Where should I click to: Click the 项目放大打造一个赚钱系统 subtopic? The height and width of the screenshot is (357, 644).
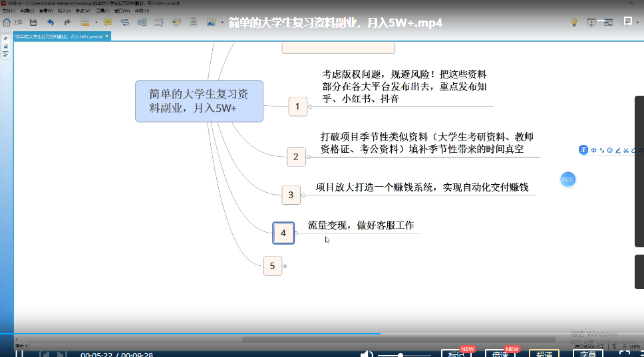pos(422,187)
